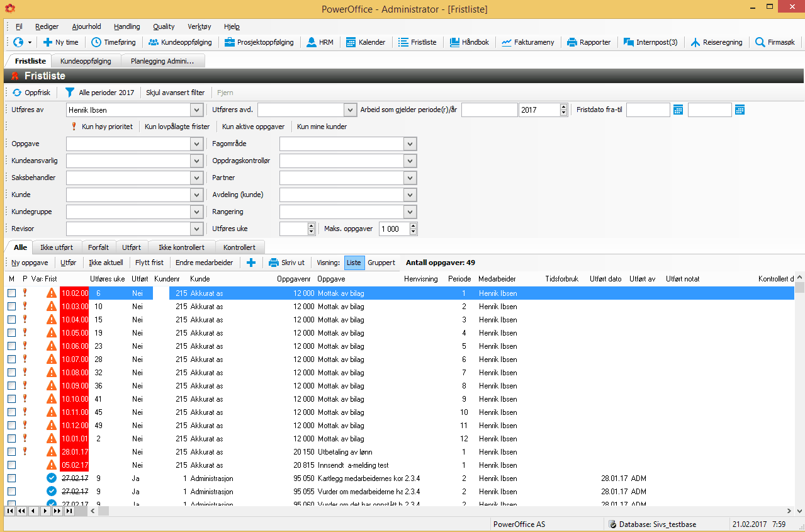
Task: Click Flytt frist button
Action: [149, 263]
